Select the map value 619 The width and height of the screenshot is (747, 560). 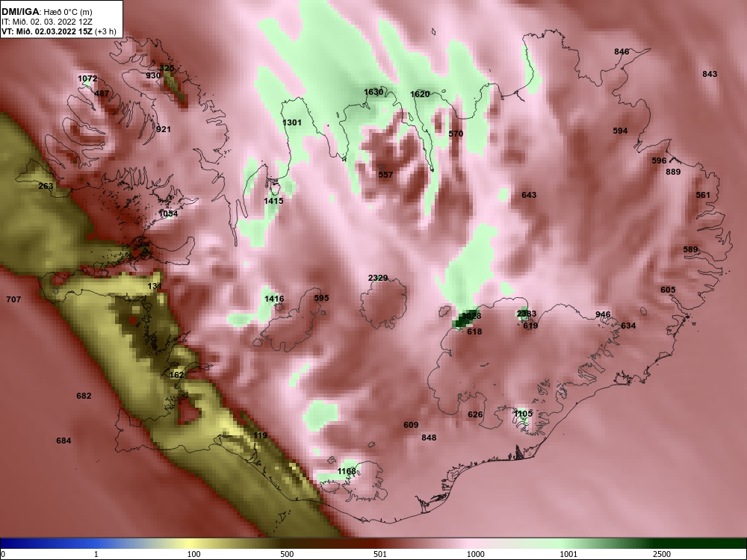pos(530,326)
